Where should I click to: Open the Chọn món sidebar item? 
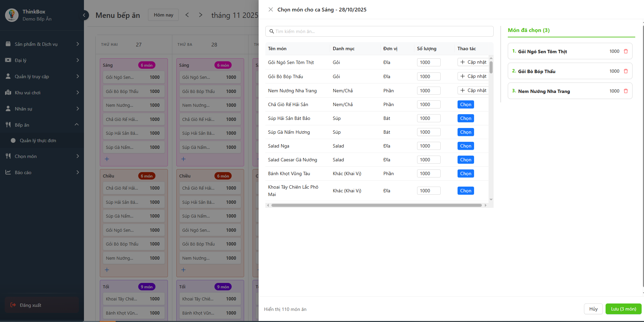[42, 156]
